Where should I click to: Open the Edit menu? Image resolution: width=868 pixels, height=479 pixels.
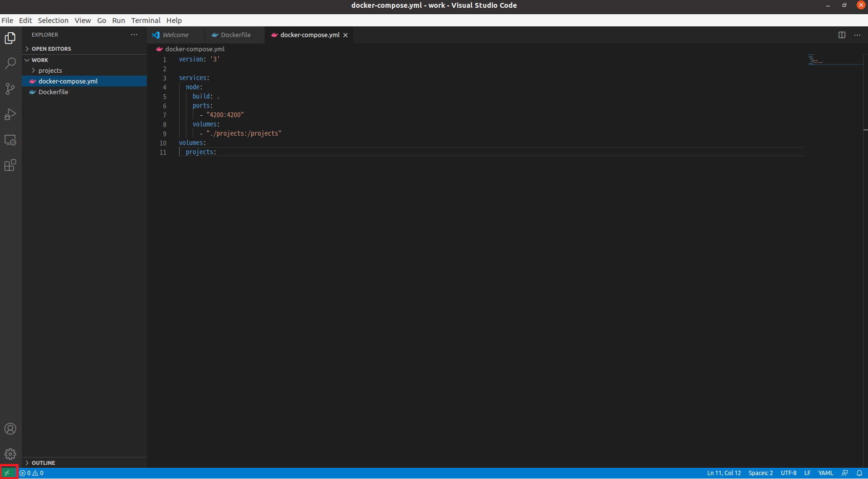tap(25, 21)
